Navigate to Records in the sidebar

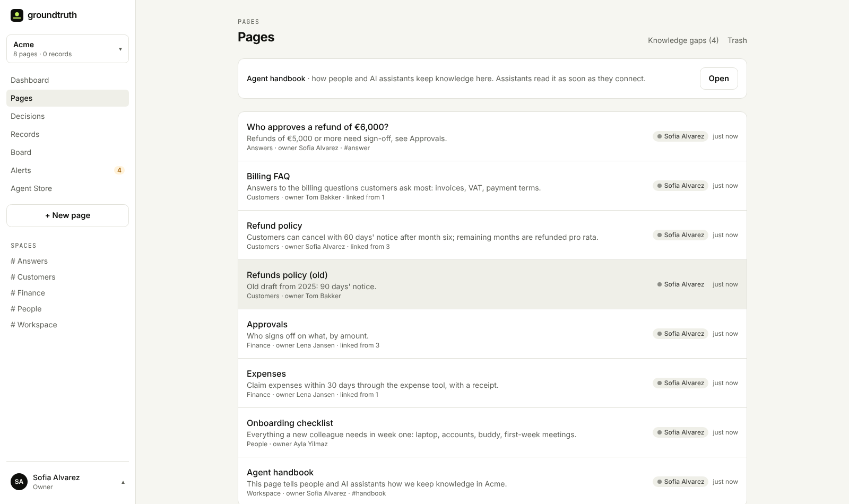tap(67, 134)
